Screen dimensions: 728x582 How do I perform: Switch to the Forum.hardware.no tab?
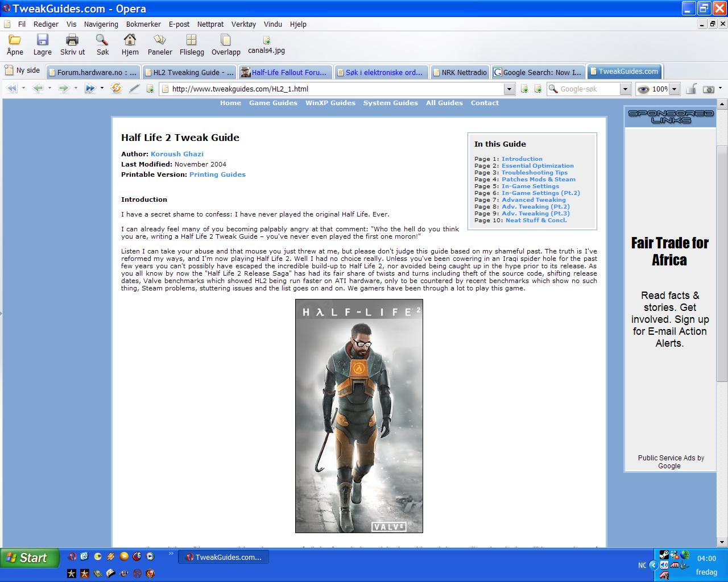pyautogui.click(x=92, y=72)
